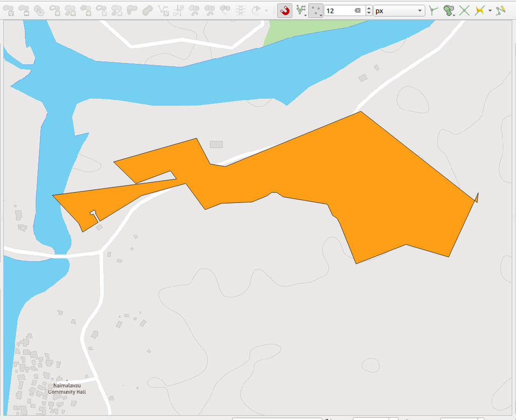Open the px tolerance units dropdown

click(399, 11)
